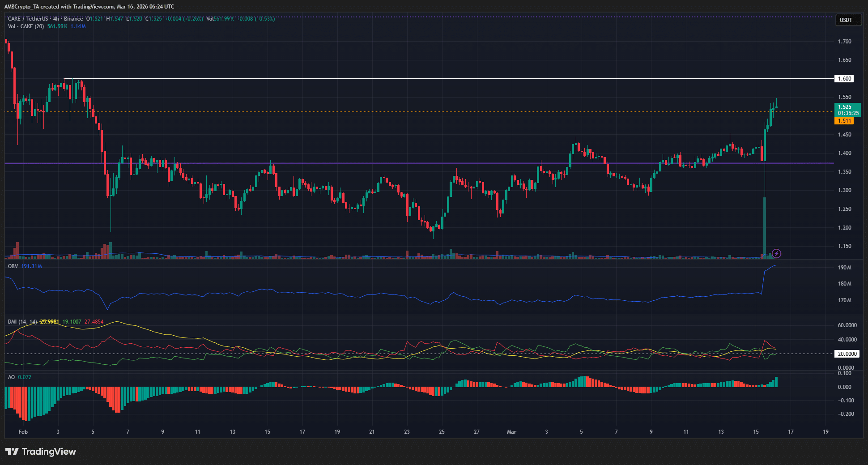
Task: Click the AO value 0.072 in legend
Action: pyautogui.click(x=25, y=377)
